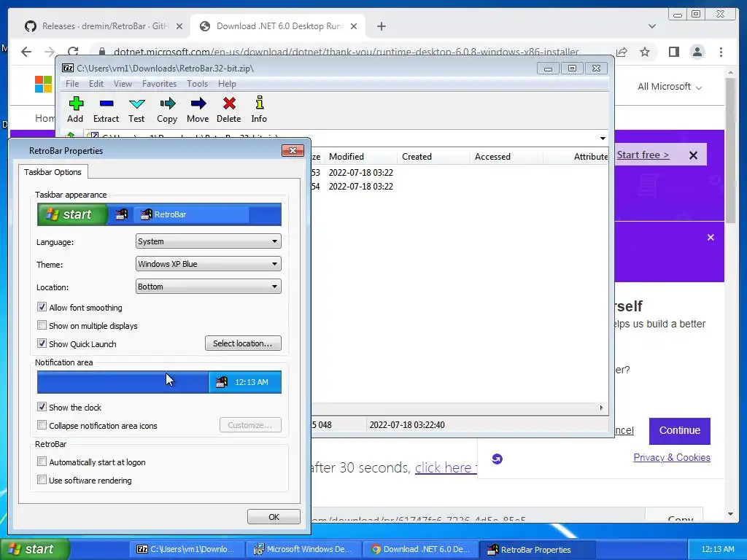Screen dimensions: 747x560
Task: Enable Automatically start at logon
Action: click(42, 462)
